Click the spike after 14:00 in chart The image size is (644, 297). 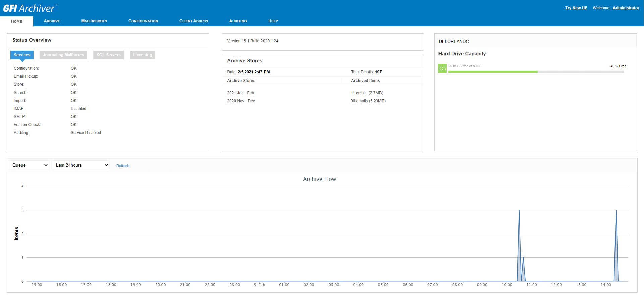[x=616, y=211]
